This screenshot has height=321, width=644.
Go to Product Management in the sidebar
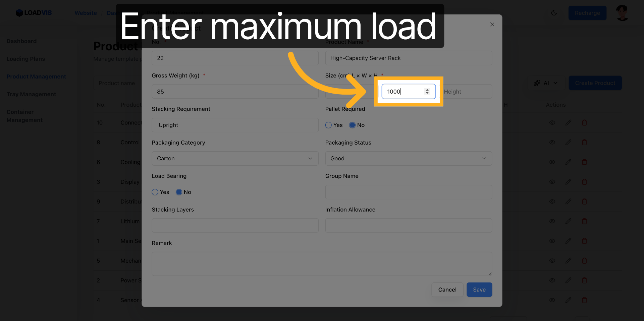[36, 76]
